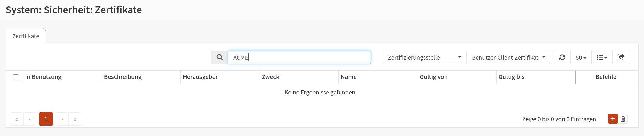Go to first page with double-left arrow

(x=17, y=119)
